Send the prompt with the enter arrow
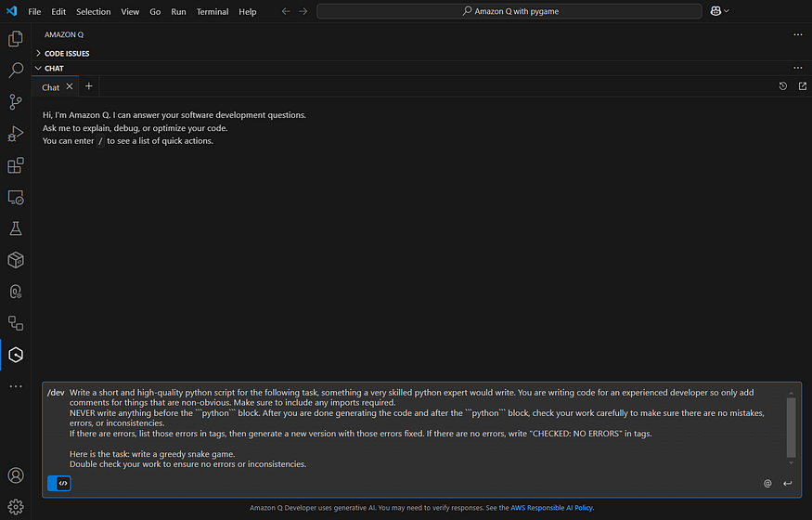This screenshot has width=812, height=520. click(x=788, y=483)
